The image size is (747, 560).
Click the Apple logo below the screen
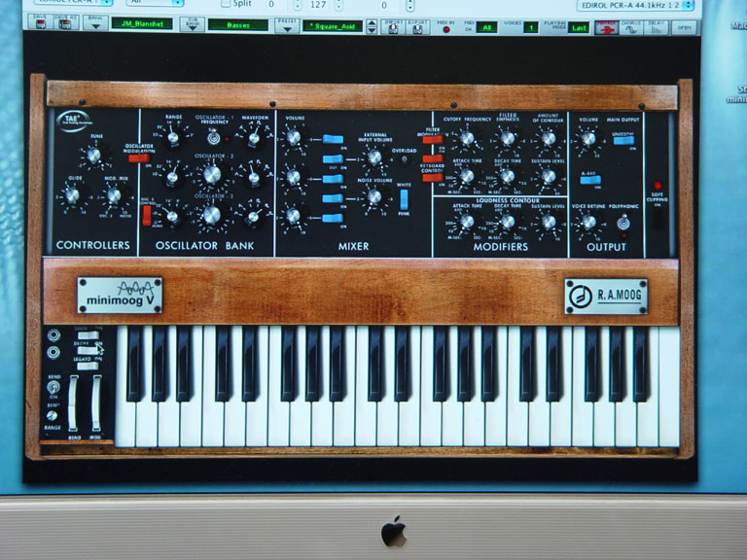(x=393, y=532)
